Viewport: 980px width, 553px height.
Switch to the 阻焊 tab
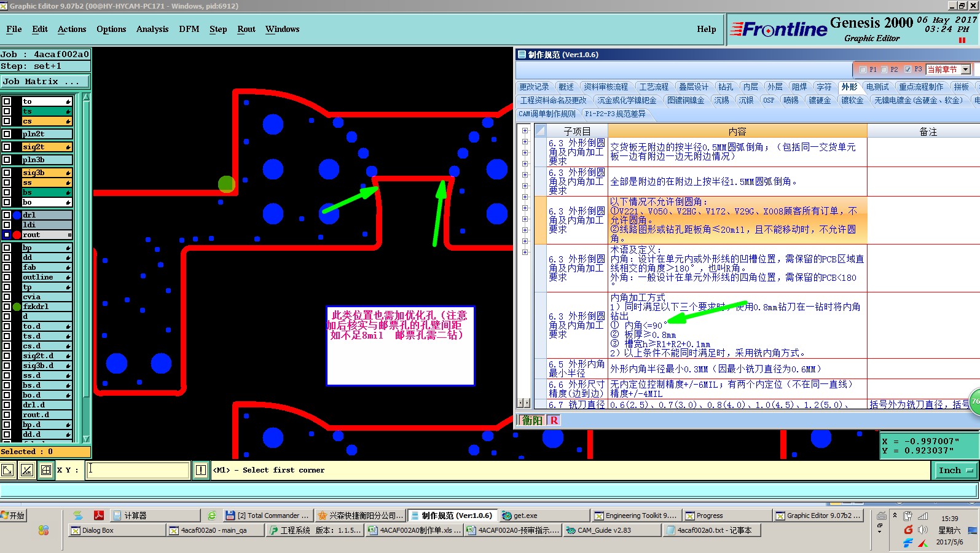pos(799,87)
